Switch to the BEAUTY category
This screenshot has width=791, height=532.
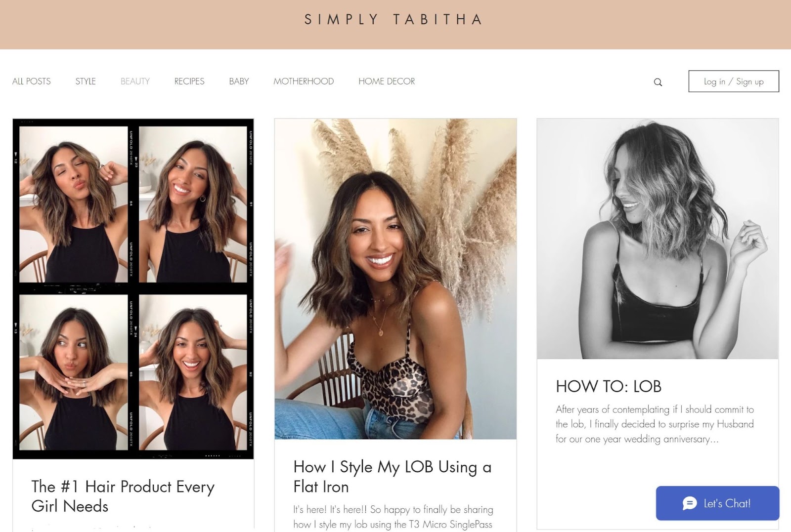click(135, 82)
